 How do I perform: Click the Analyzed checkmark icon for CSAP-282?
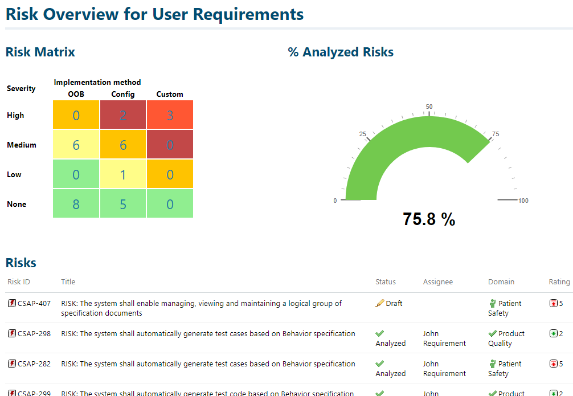click(380, 363)
